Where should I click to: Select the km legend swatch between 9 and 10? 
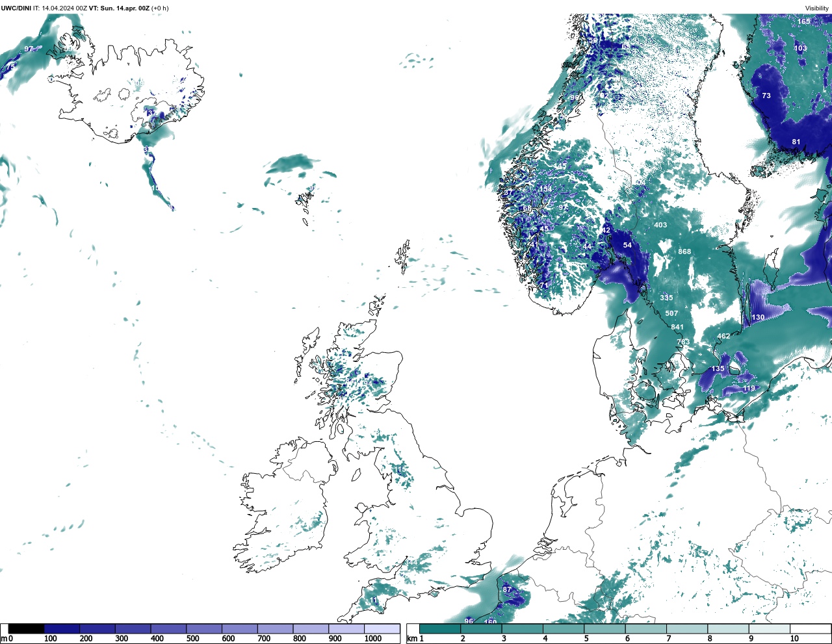click(770, 628)
